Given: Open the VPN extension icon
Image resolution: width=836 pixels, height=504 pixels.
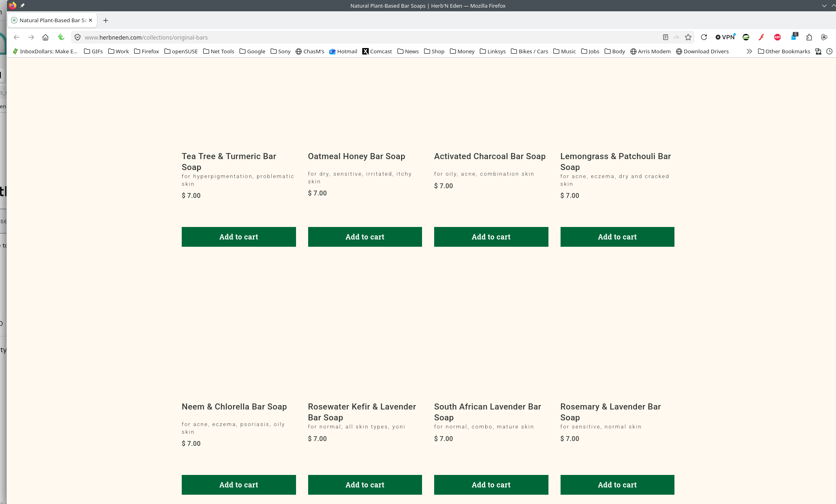Looking at the screenshot, I should click(725, 37).
